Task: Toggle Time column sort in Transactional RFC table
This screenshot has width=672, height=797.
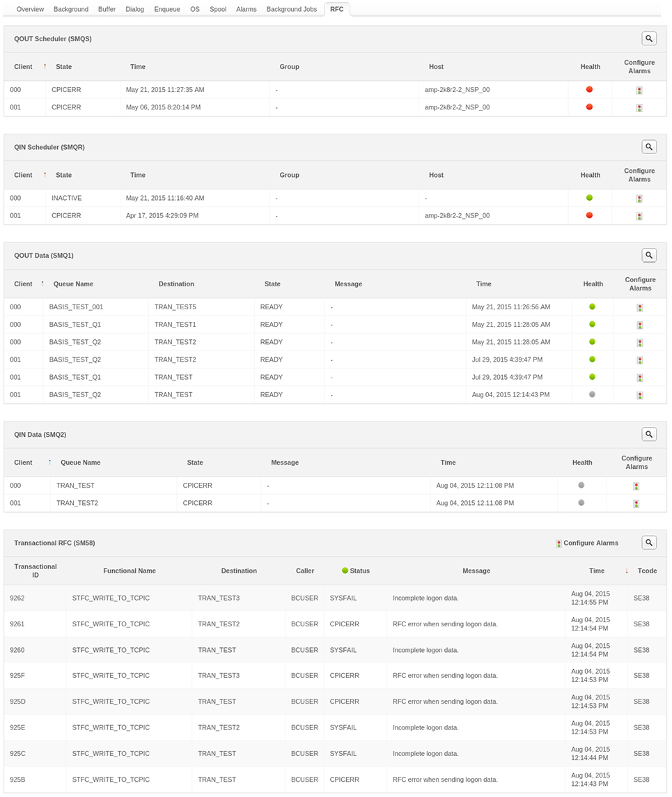Action: pos(625,571)
